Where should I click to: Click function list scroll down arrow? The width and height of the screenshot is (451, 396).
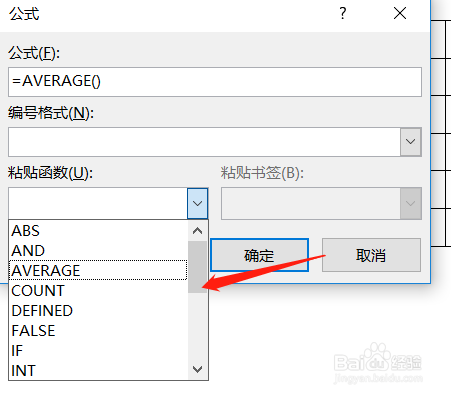click(198, 369)
